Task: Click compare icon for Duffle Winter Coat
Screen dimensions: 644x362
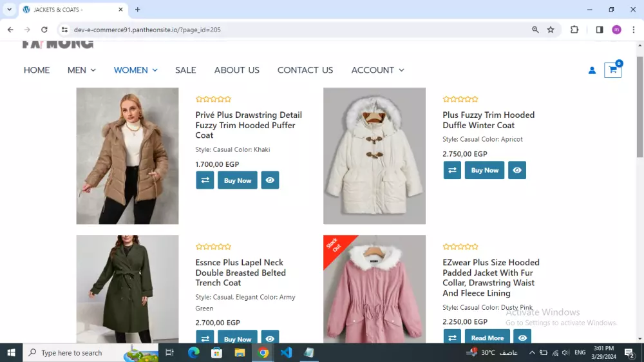Action: [452, 170]
